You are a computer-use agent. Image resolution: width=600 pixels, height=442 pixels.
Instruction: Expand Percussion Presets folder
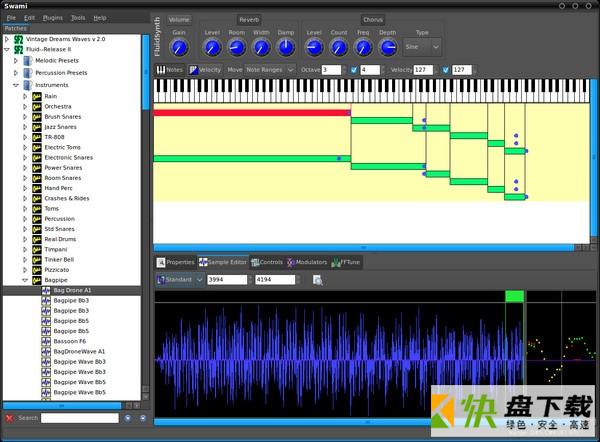16,73
